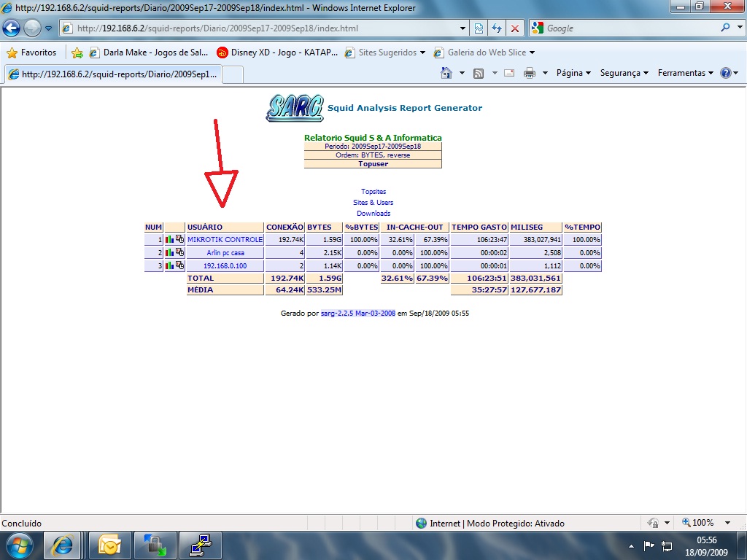The height and width of the screenshot is (560, 747).
Task: Click the Action Center flag tray icon
Action: click(x=649, y=545)
